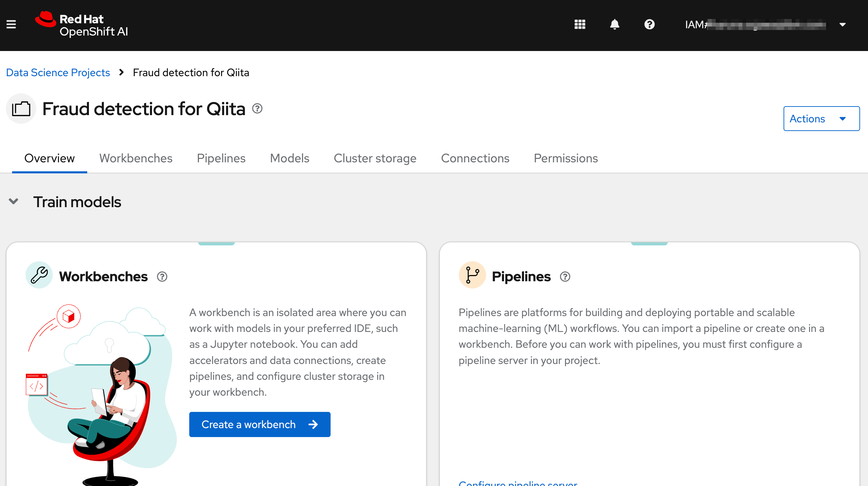Image resolution: width=868 pixels, height=486 pixels.
Task: Collapse the Train models section
Action: point(13,202)
